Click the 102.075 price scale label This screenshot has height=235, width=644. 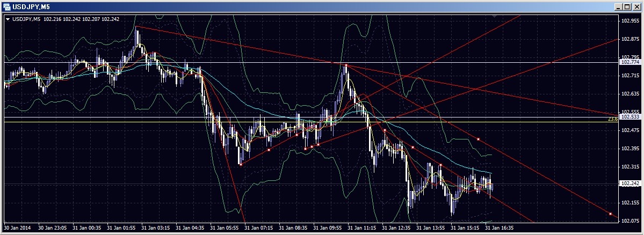[x=630, y=221]
